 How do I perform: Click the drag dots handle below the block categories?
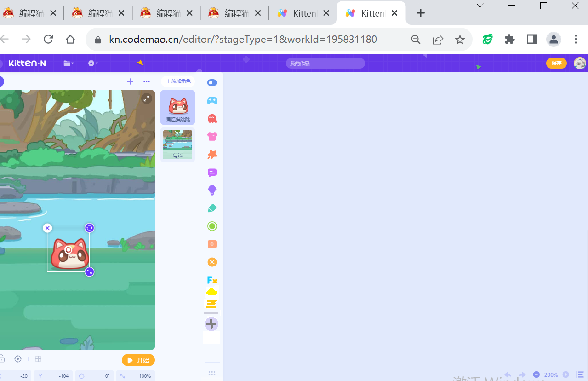pyautogui.click(x=212, y=373)
